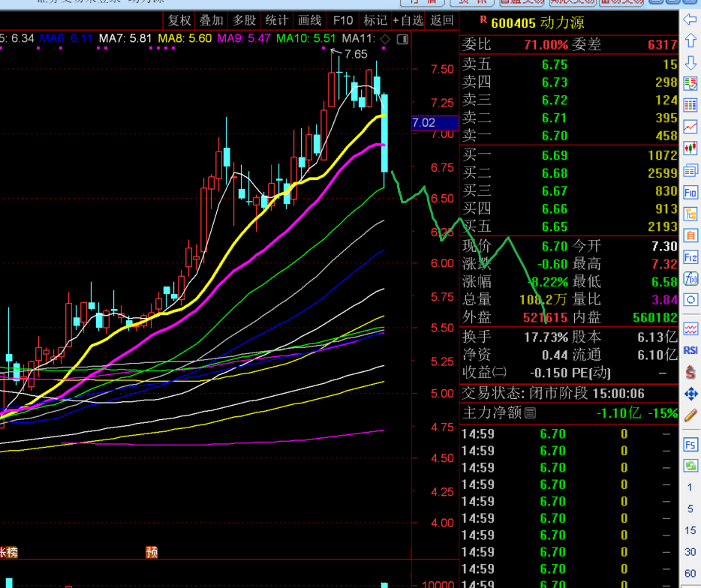Toggle the panel layout icon beside the MA labels
Viewport: 701px width, 588px height.
[402, 39]
